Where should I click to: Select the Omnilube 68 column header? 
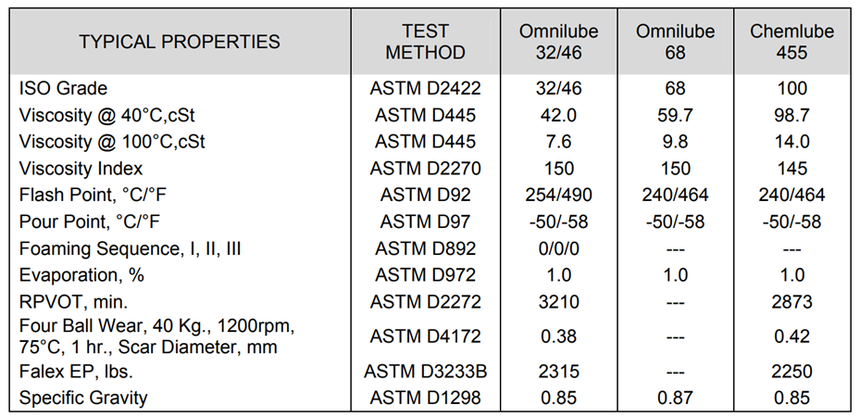(675, 42)
